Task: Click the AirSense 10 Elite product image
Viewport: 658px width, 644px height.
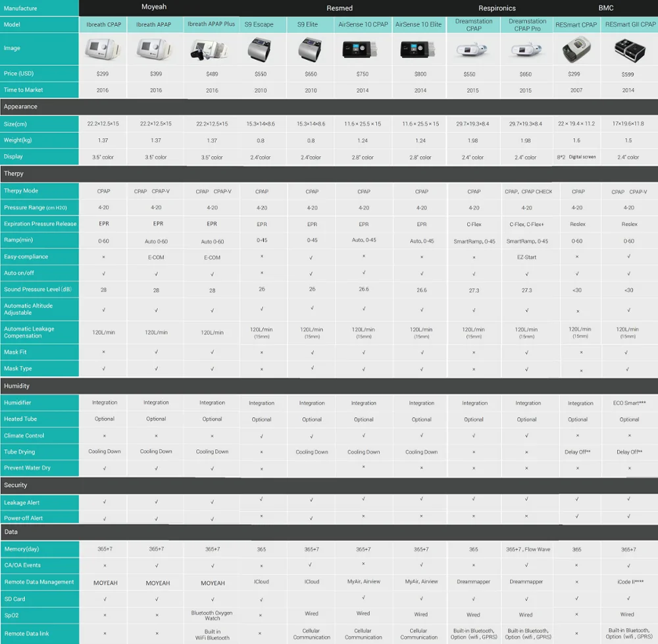Action: click(x=418, y=49)
